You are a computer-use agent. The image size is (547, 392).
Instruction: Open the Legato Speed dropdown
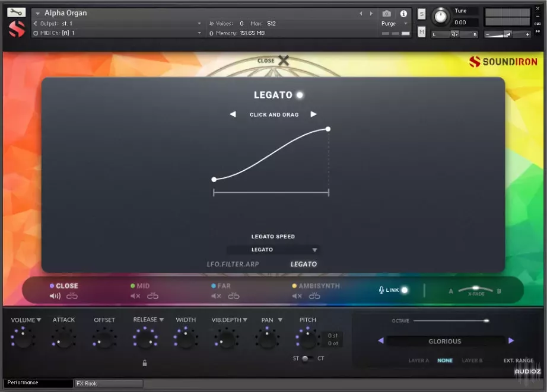tap(273, 250)
